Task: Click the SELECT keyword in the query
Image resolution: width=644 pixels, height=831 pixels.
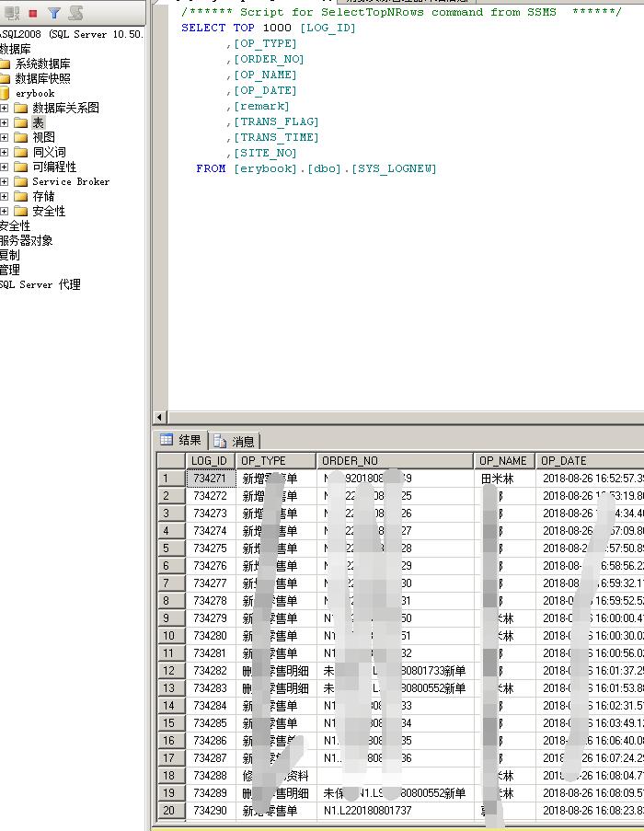Action: (203, 29)
